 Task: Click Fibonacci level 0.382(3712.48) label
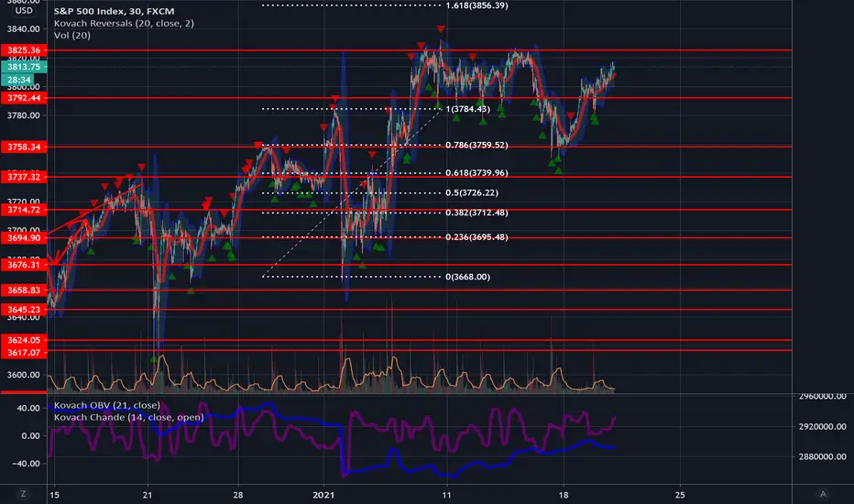pos(476,213)
